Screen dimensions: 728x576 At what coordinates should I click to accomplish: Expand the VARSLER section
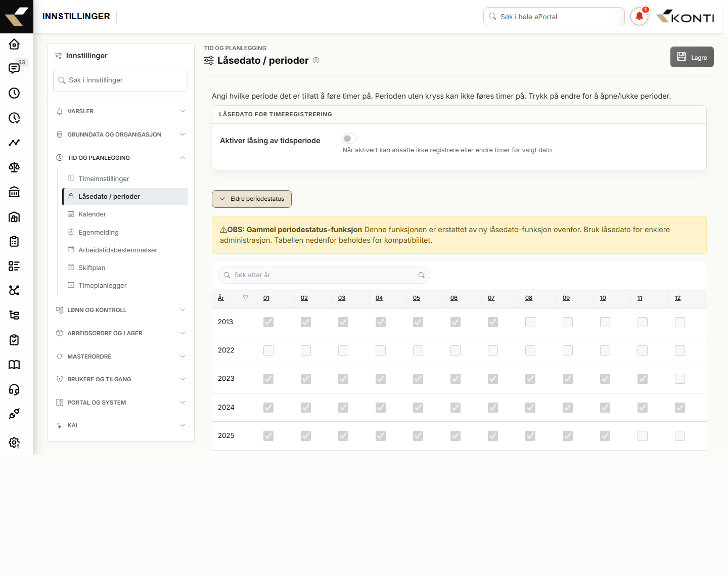[x=121, y=111]
